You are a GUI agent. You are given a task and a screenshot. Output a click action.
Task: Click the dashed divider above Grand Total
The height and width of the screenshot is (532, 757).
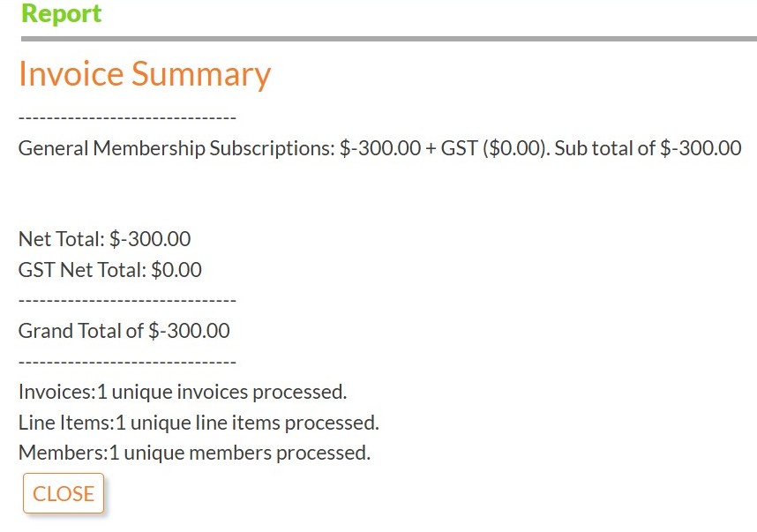coord(126,299)
